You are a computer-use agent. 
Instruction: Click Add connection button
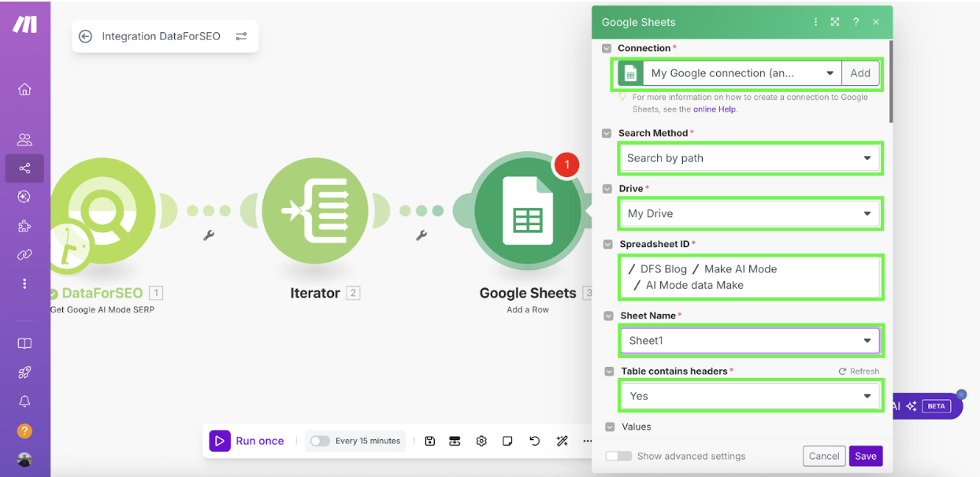click(x=860, y=73)
